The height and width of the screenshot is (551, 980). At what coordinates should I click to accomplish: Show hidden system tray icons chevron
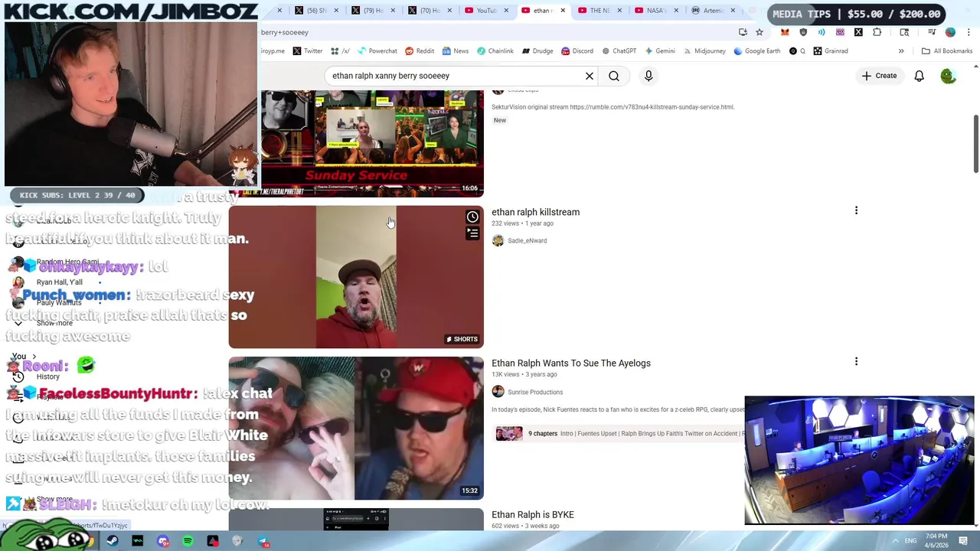point(896,541)
